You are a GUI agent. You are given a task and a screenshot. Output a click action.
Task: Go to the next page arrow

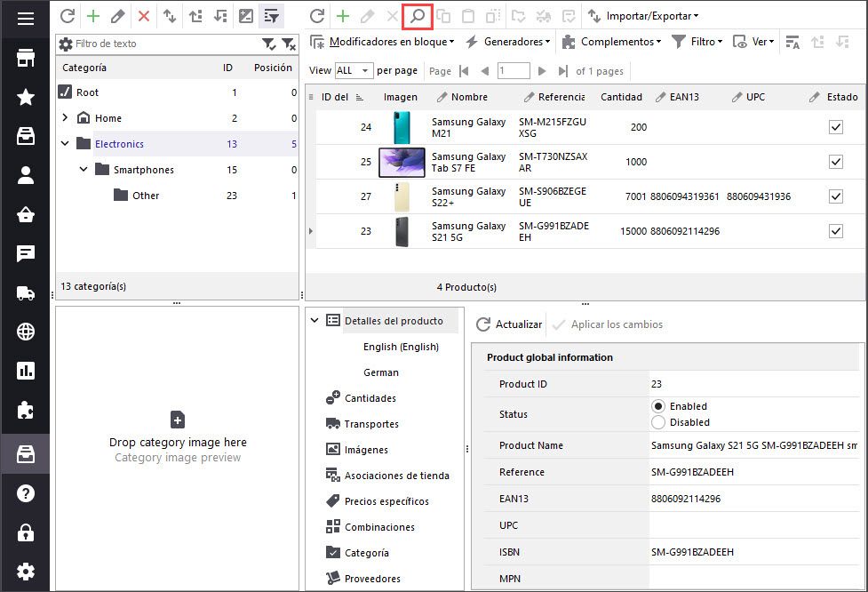point(542,71)
